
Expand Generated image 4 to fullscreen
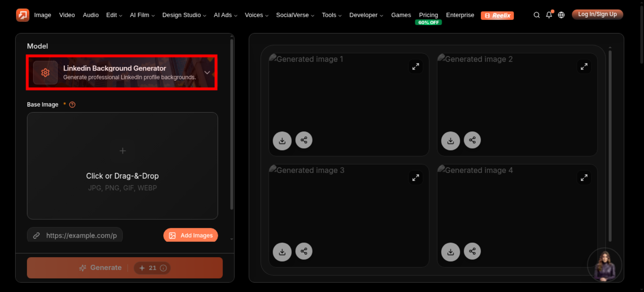[x=584, y=178]
